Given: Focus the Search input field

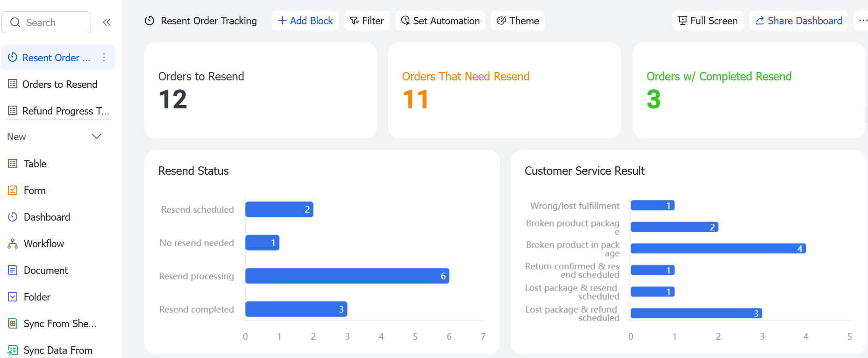Looking at the screenshot, I should (x=46, y=22).
